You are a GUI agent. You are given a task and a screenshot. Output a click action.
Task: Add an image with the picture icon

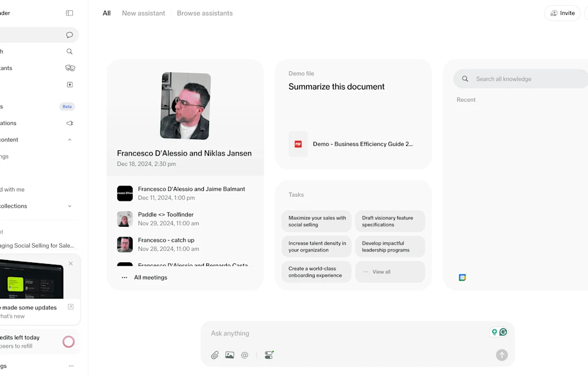coord(230,355)
